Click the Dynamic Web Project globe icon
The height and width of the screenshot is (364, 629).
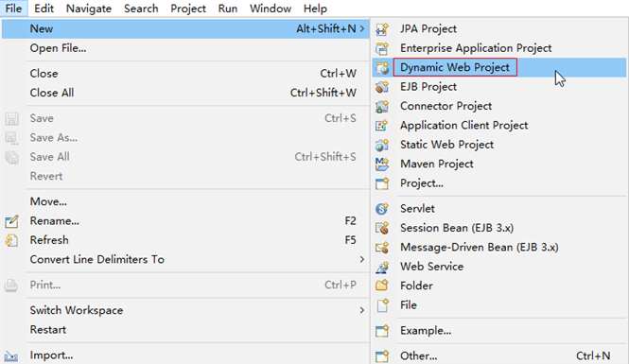[382, 67]
